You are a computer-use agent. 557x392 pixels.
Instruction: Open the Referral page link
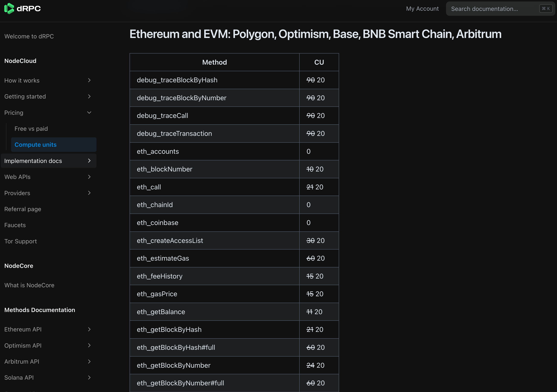click(x=23, y=209)
